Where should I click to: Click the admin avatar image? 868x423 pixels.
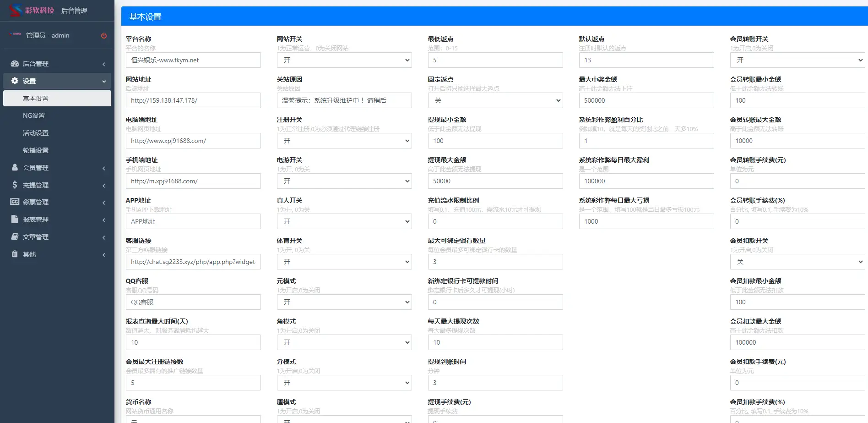coord(15,34)
